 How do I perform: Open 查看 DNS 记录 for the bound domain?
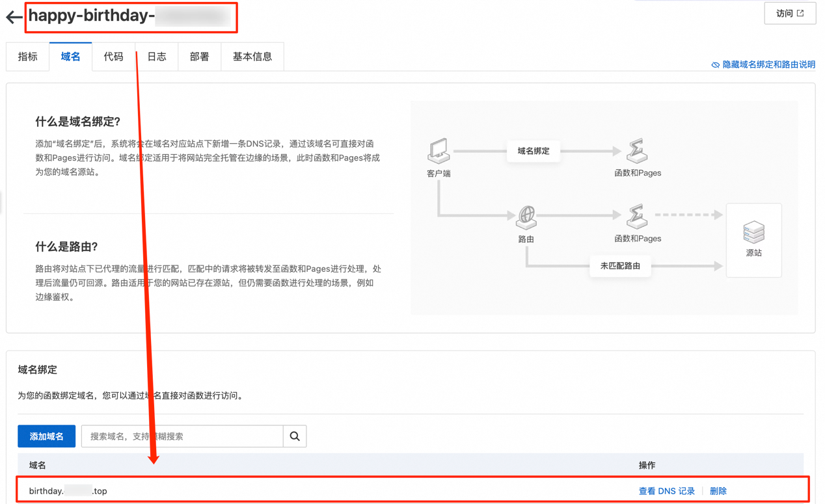666,490
